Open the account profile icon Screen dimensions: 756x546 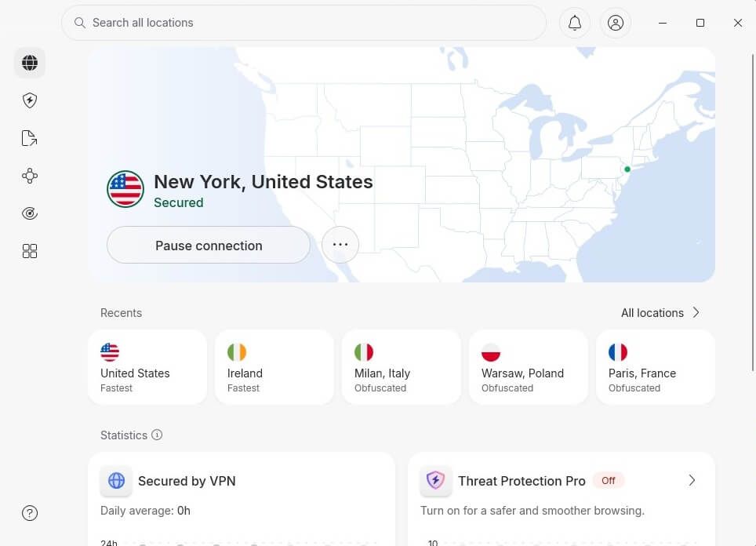[616, 23]
